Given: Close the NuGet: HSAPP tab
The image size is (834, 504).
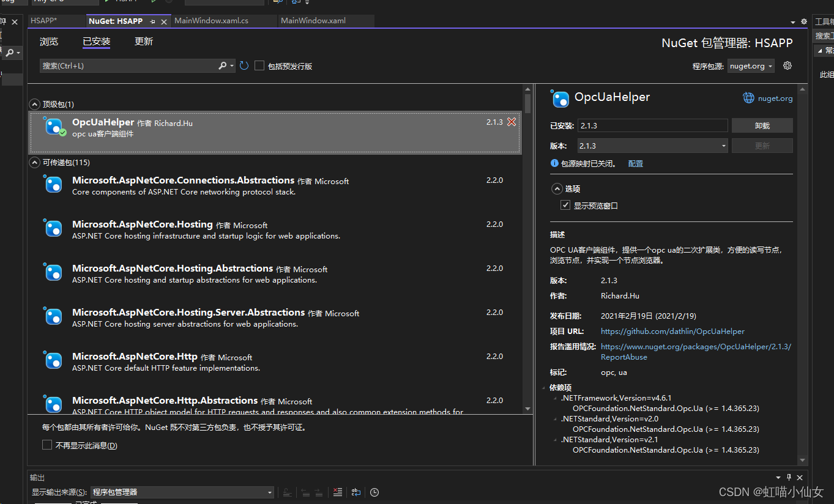Looking at the screenshot, I should [164, 21].
